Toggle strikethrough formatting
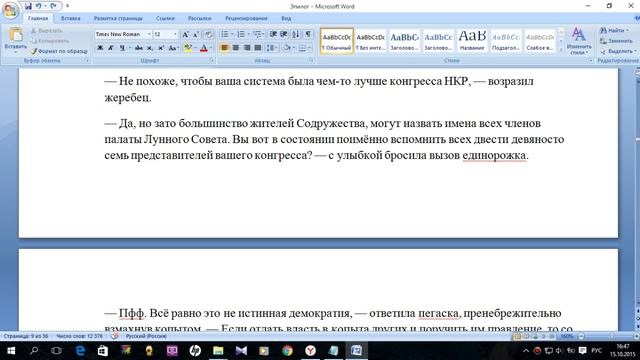Screen dimensions: 640x360 click(x=139, y=48)
